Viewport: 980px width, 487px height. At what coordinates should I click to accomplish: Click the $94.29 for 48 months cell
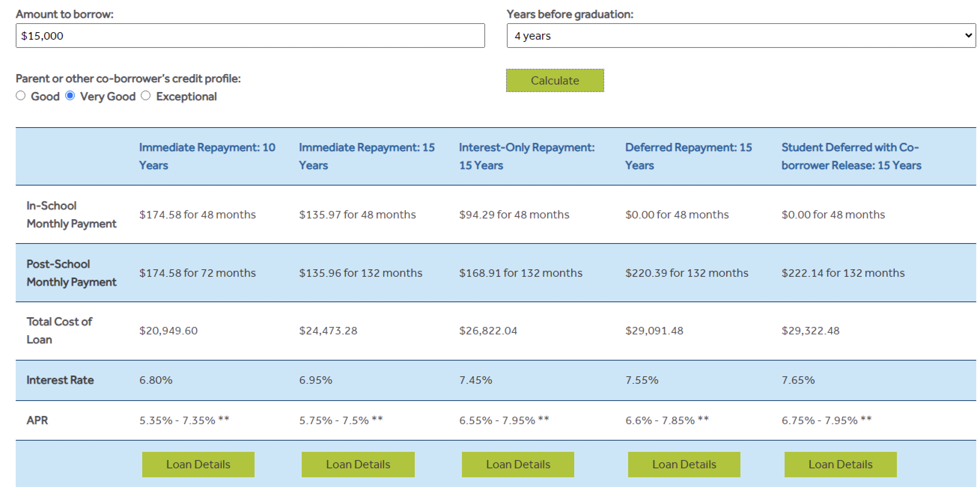(514, 215)
